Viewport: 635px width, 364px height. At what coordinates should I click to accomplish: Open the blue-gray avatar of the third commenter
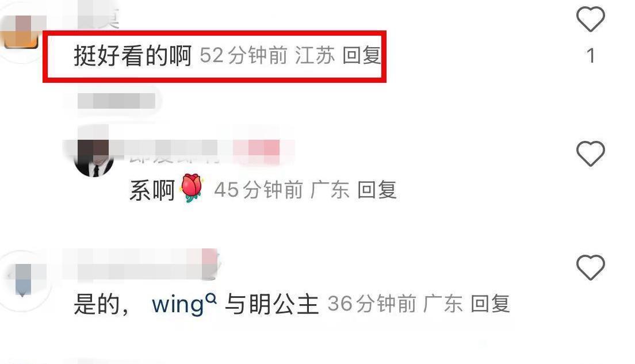pyautogui.click(x=22, y=279)
